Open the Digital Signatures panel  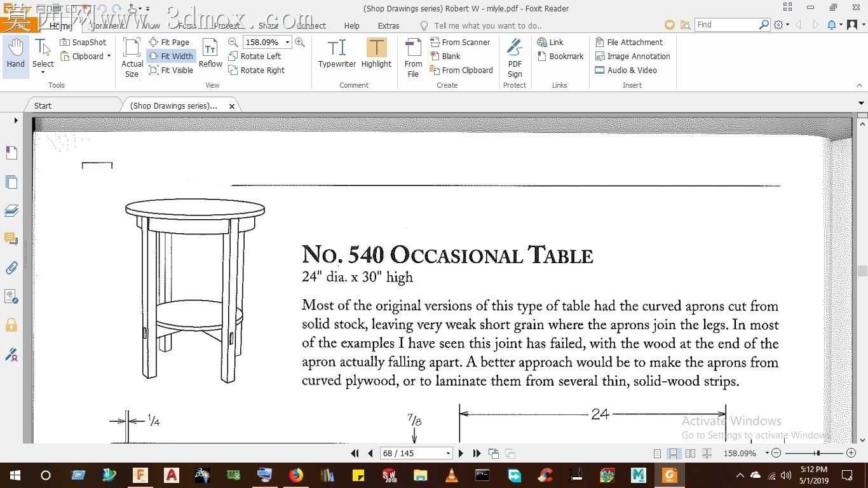point(11,355)
